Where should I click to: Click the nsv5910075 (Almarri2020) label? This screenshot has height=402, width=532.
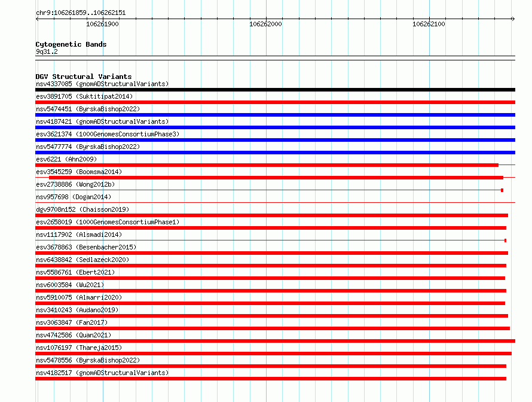coord(79,297)
